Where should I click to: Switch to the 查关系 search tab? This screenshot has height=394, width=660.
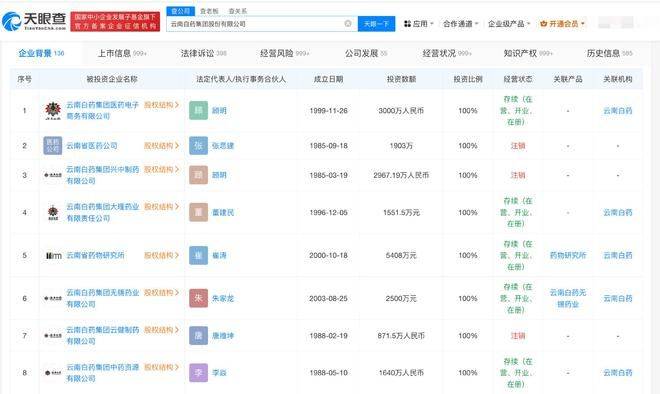tap(238, 11)
